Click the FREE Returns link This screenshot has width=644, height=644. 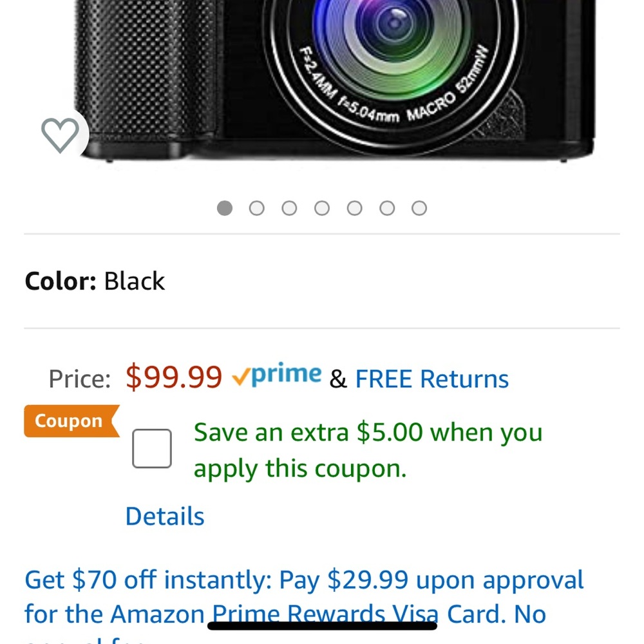coord(431,379)
